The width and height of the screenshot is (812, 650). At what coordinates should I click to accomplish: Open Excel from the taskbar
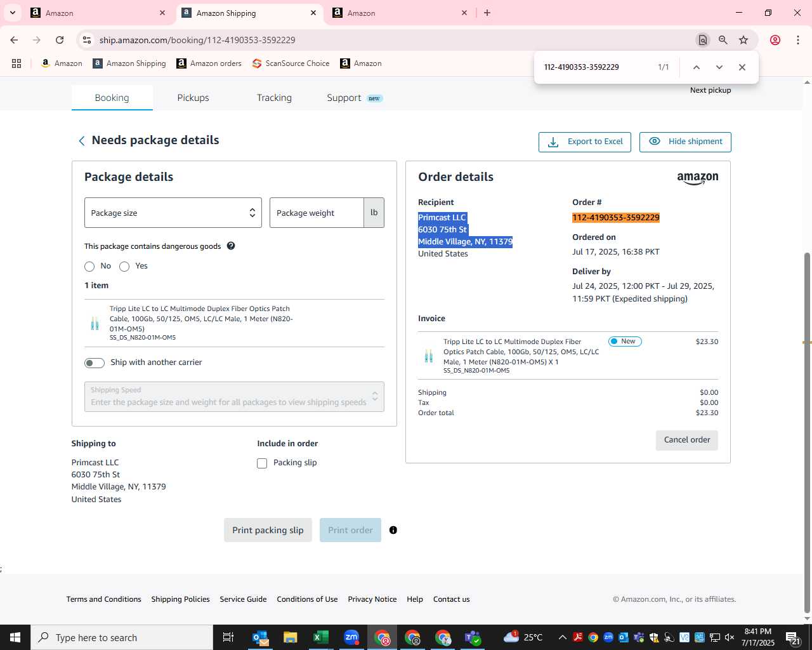[321, 637]
